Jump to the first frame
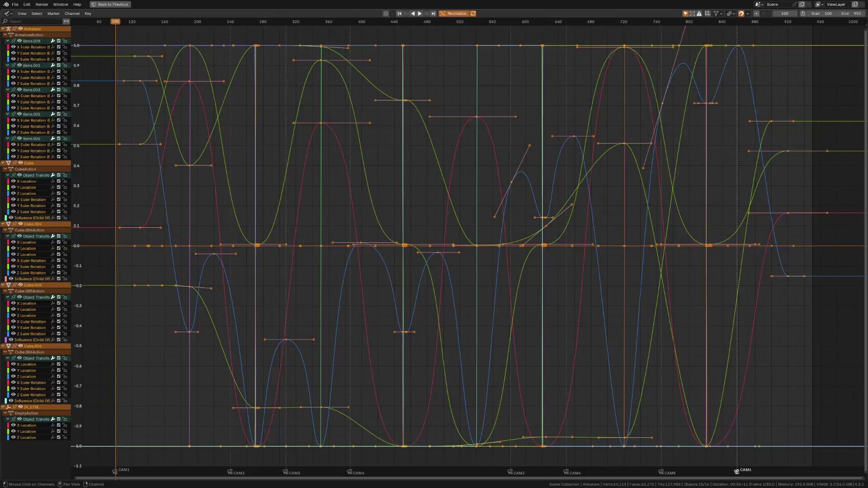Viewport: 868px width, 488px height. pyautogui.click(x=399, y=14)
